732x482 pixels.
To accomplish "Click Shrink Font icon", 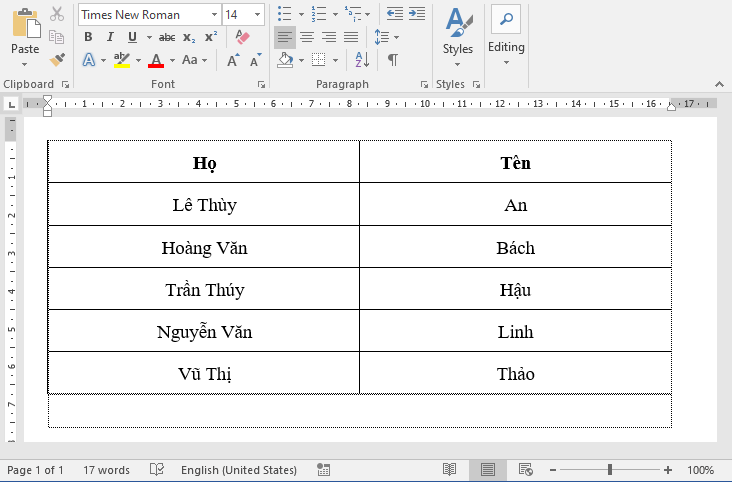I will (x=255, y=60).
